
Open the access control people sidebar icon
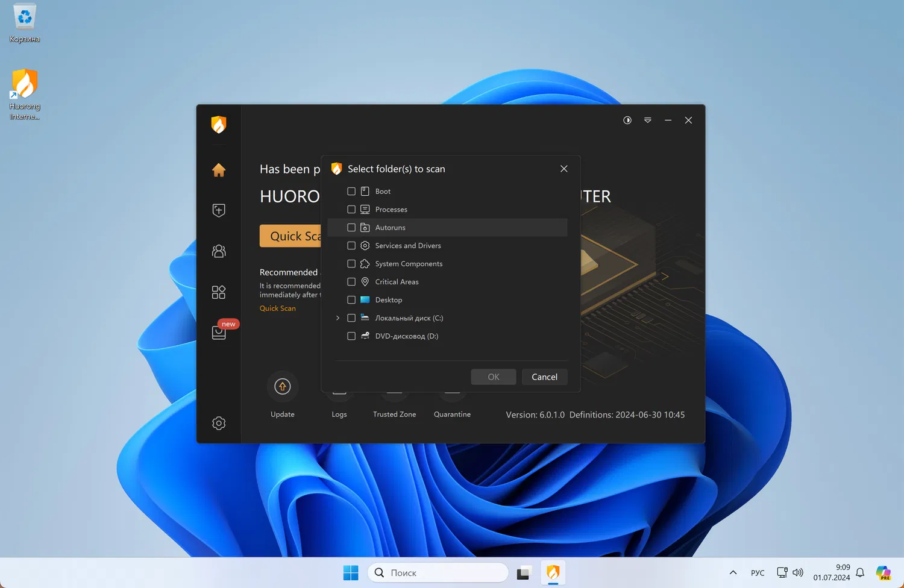(x=219, y=251)
